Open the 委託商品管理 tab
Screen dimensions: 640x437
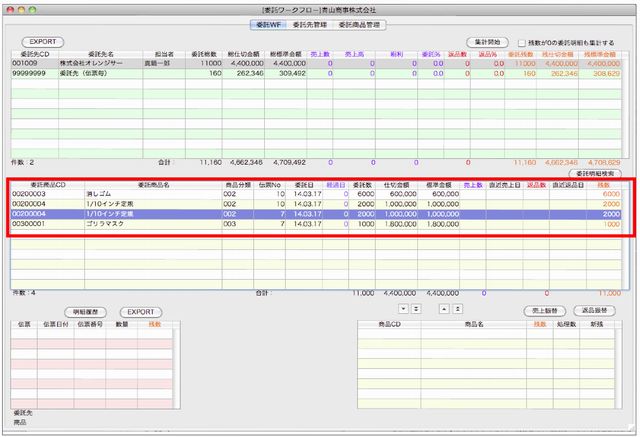click(359, 25)
